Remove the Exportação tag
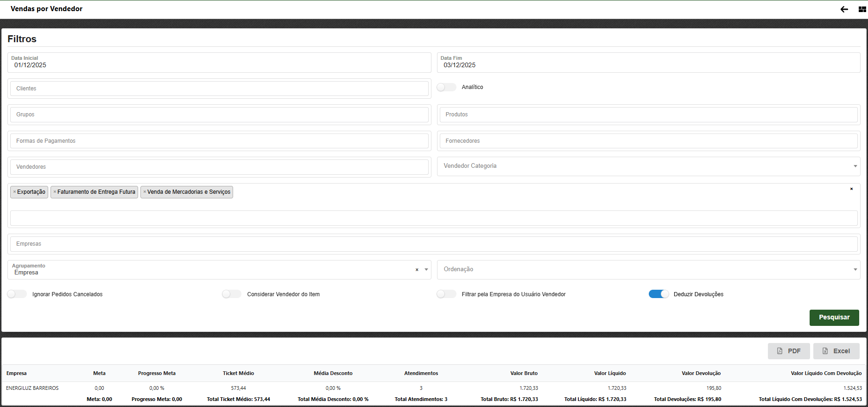 click(x=14, y=192)
